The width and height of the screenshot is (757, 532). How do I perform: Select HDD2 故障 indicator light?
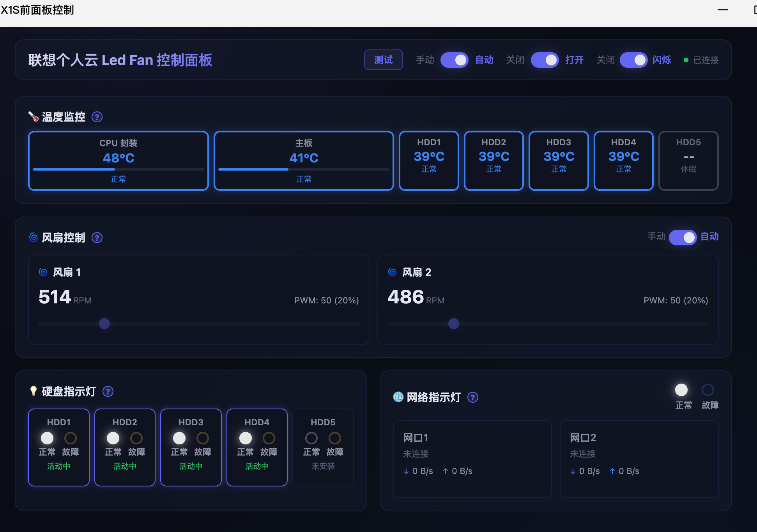(x=136, y=438)
